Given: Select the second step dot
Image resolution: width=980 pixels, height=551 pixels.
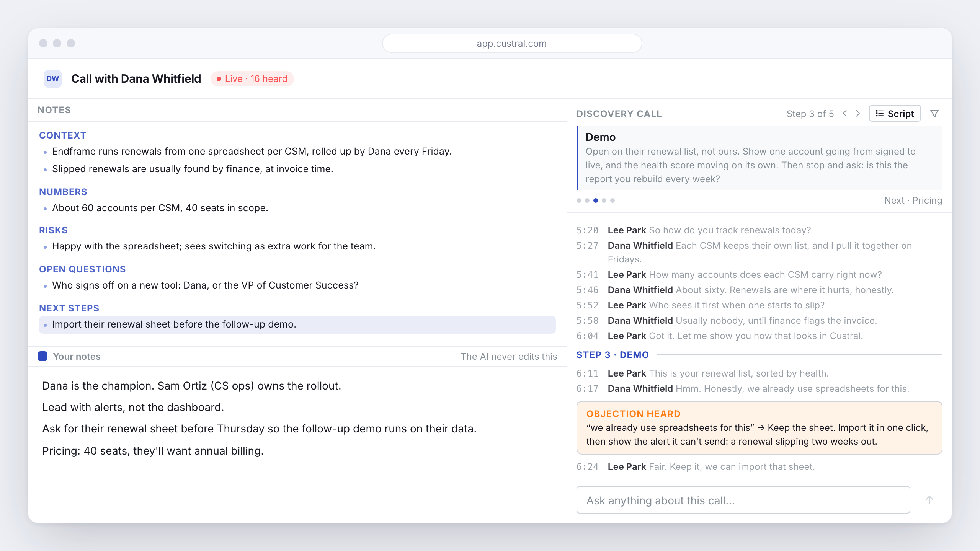Looking at the screenshot, I should coord(587,201).
